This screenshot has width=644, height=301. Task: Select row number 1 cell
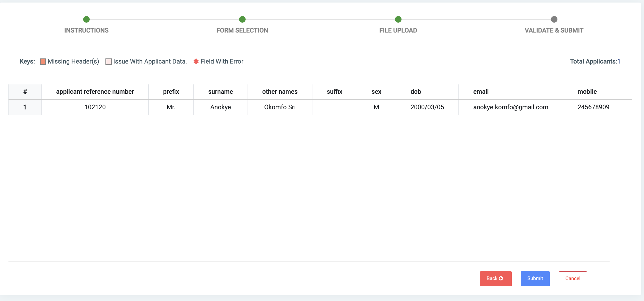pos(25,107)
